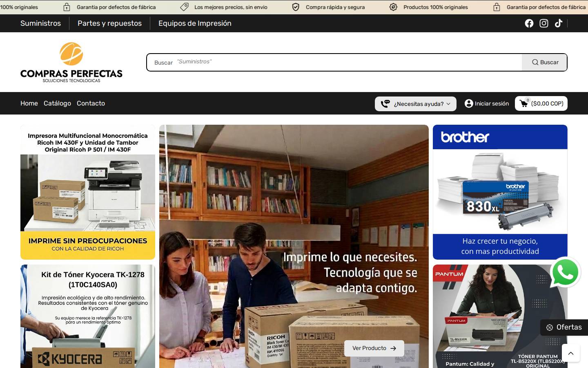588x368 pixels.
Task: Click the 'Productos 100% originales' text
Action: pyautogui.click(x=436, y=7)
